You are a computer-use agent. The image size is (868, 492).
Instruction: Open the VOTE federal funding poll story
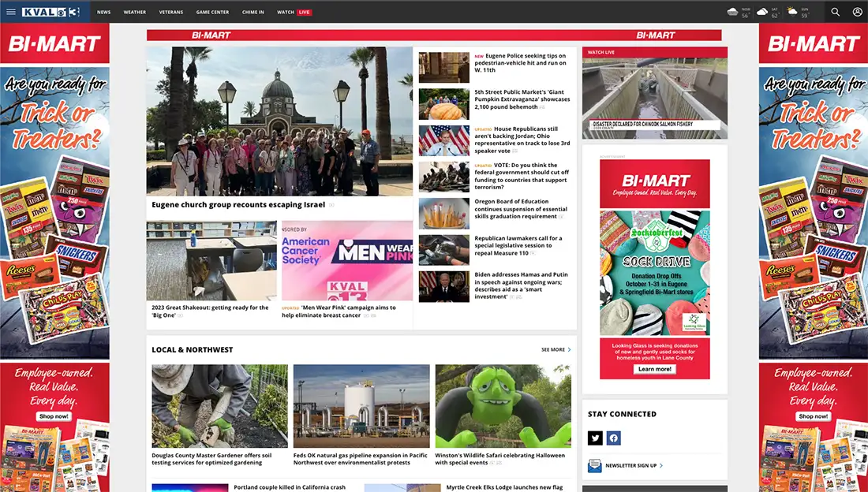tap(522, 176)
